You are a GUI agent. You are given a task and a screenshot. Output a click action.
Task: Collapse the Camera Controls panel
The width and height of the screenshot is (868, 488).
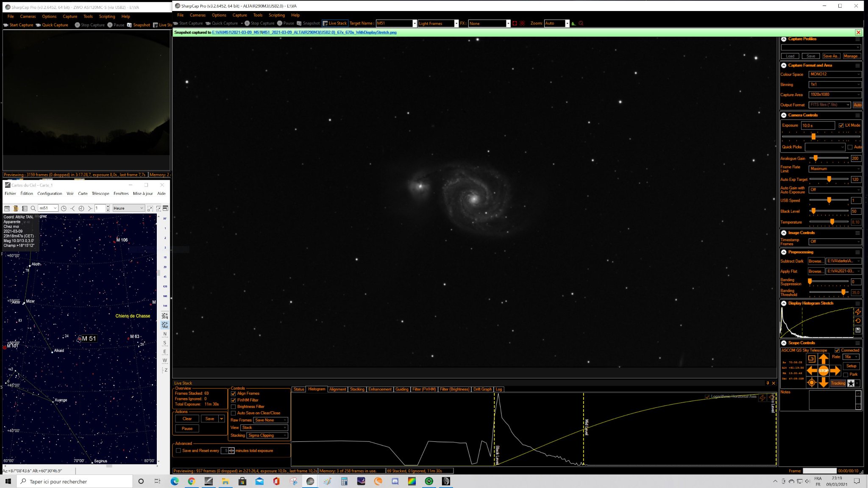pyautogui.click(x=784, y=115)
